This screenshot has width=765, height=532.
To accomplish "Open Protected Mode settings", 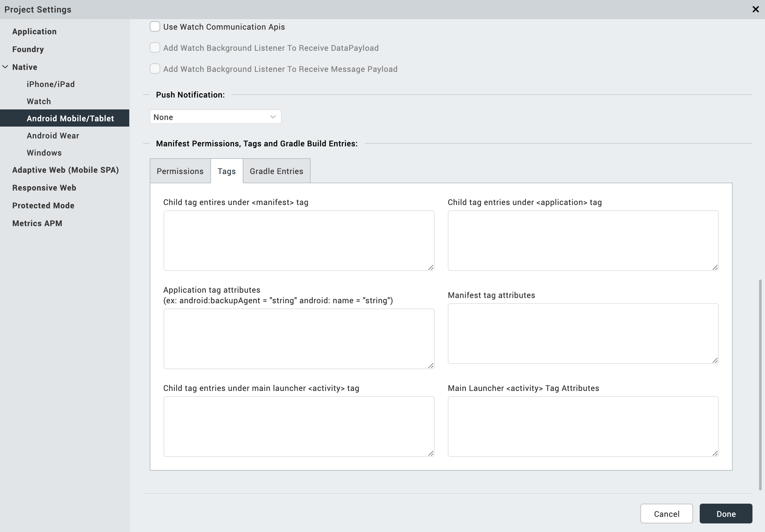I will (43, 206).
